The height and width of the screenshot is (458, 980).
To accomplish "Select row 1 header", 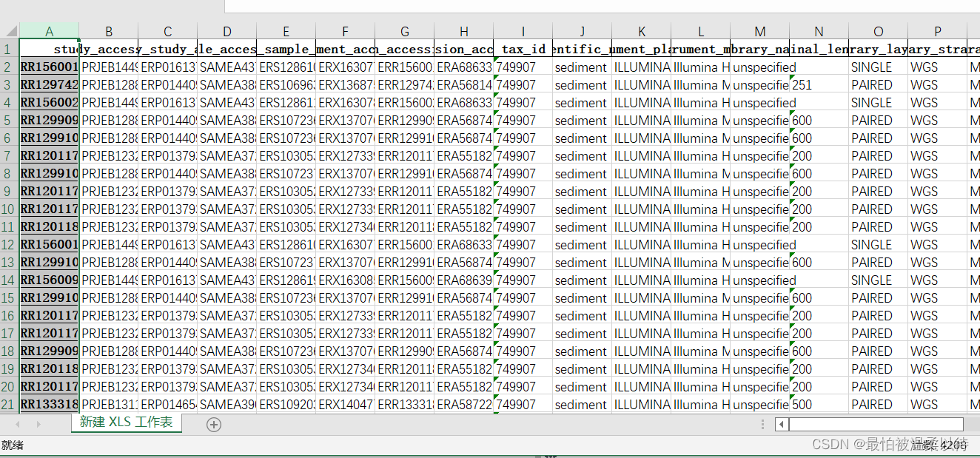I will pos(9,49).
